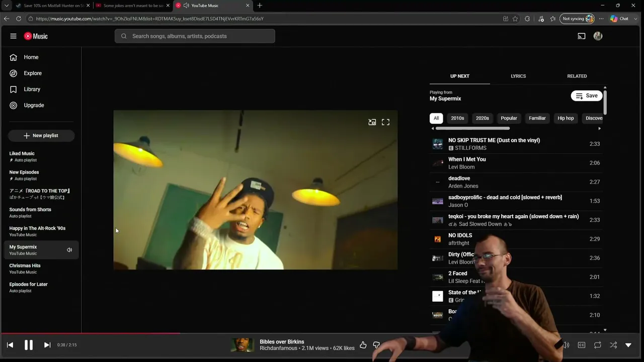Viewport: 644px width, 362px height.
Task: Switch to the RELATED tab
Action: pos(577,76)
